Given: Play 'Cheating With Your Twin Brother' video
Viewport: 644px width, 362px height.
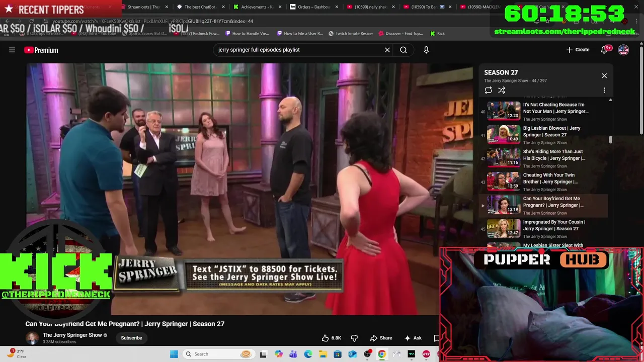Looking at the screenshot, I should click(x=543, y=182).
